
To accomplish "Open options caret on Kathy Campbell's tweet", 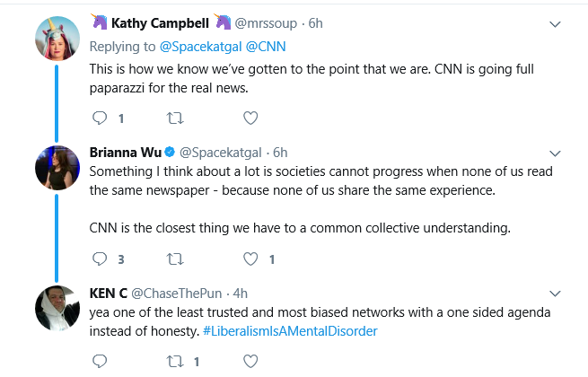I will click(x=555, y=24).
